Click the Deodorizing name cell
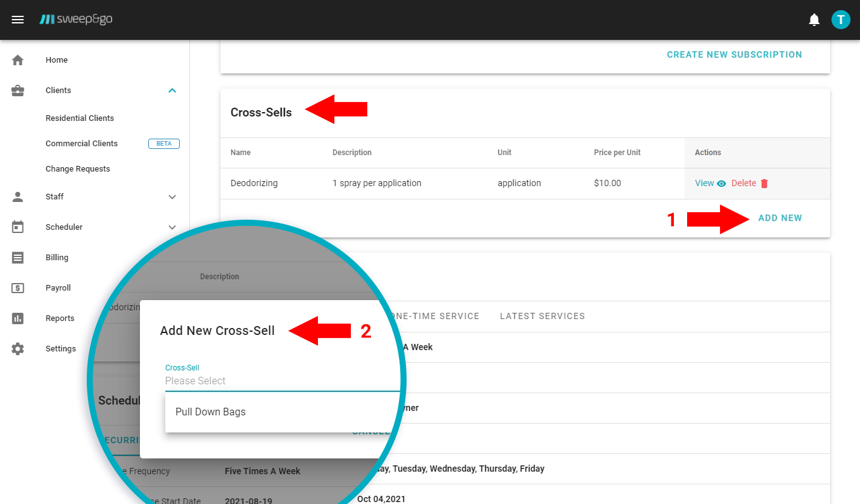The height and width of the screenshot is (504, 860). (254, 183)
